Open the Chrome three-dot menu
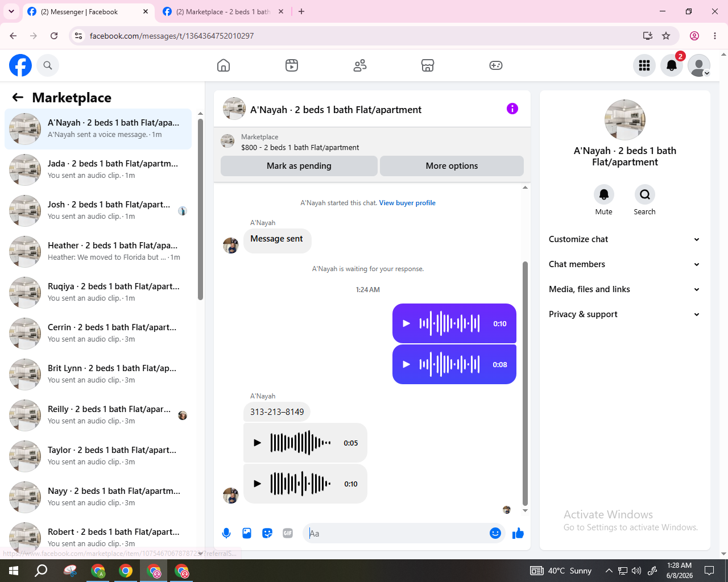This screenshot has height=582, width=728. pos(715,36)
